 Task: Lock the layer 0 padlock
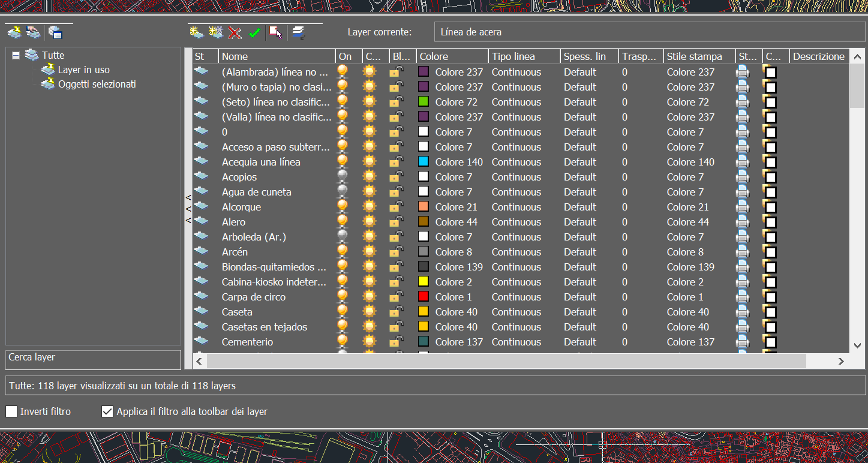(x=396, y=131)
